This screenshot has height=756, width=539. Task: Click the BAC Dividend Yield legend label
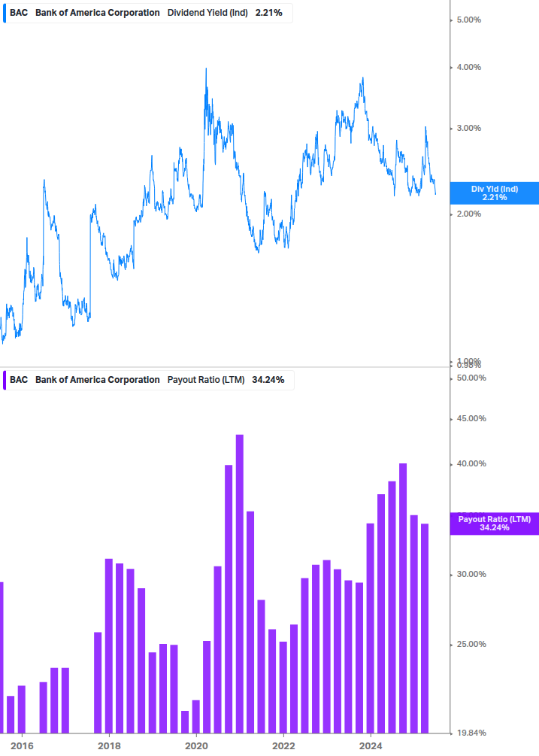[147, 13]
